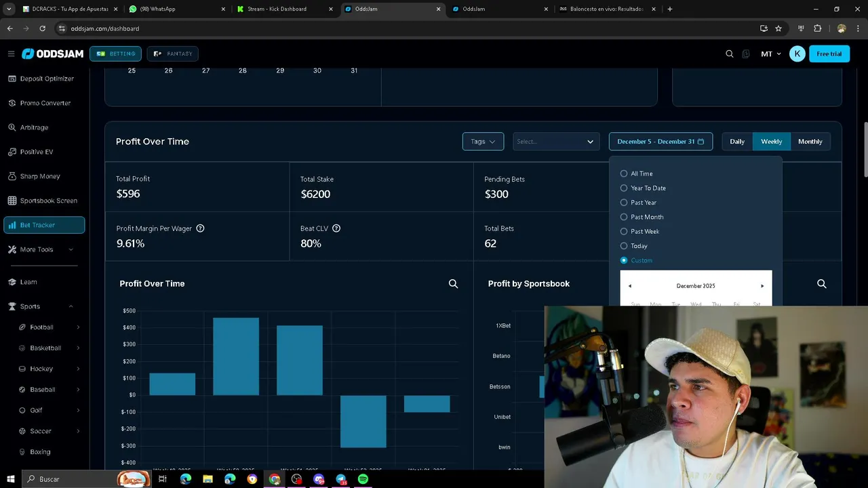
Task: Select Custom date range option
Action: point(636,260)
